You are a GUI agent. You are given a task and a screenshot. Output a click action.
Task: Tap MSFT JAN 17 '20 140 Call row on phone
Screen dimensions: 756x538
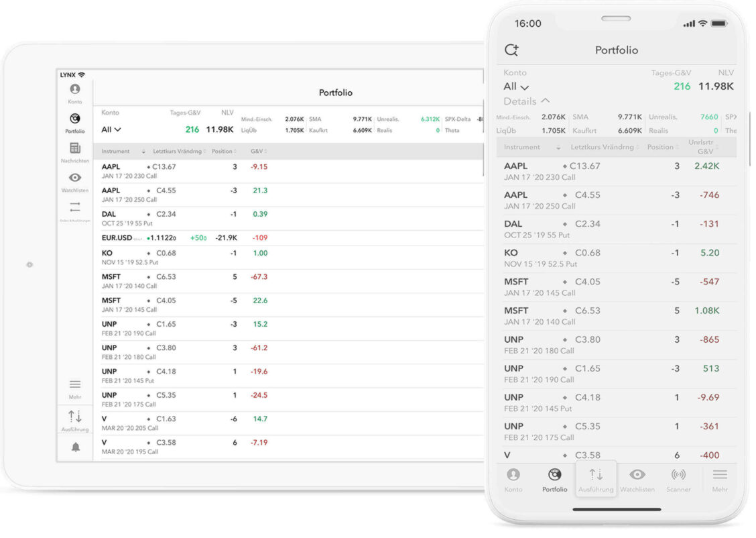click(x=616, y=316)
